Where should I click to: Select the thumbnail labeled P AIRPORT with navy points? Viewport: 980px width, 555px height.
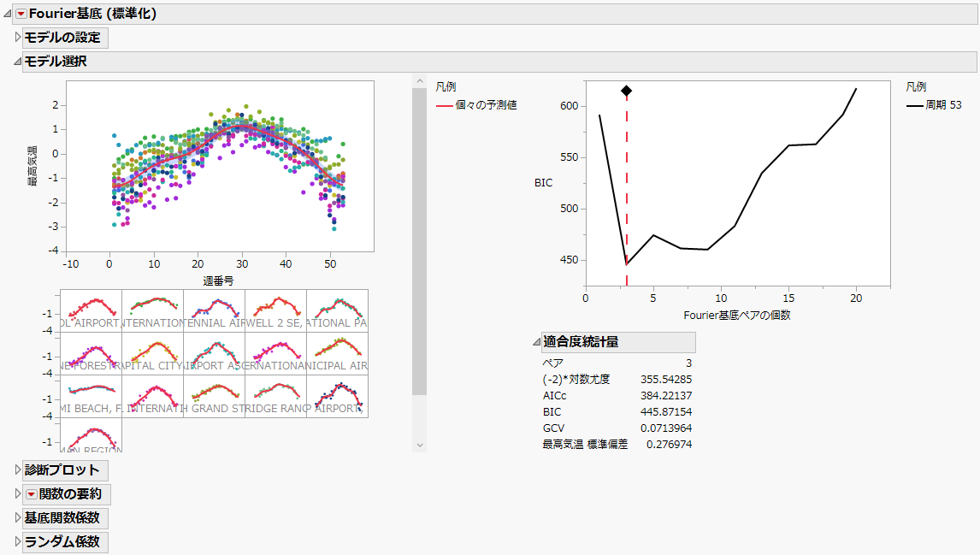point(337,396)
